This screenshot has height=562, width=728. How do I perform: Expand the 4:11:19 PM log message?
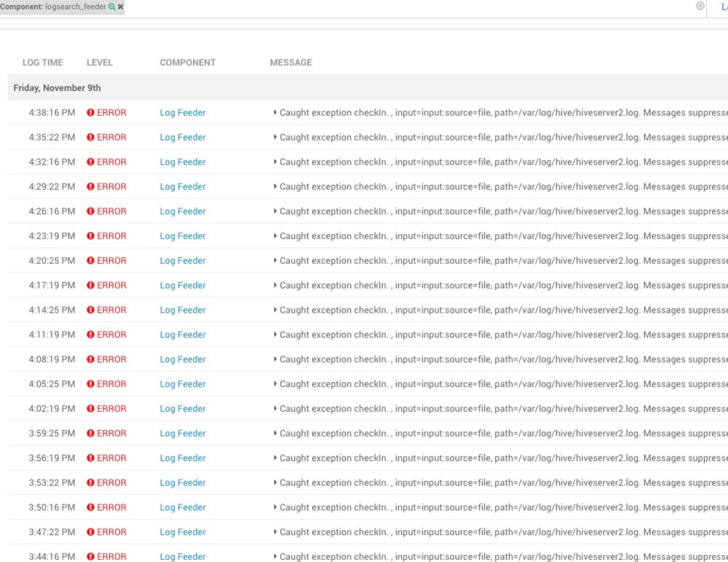275,335
